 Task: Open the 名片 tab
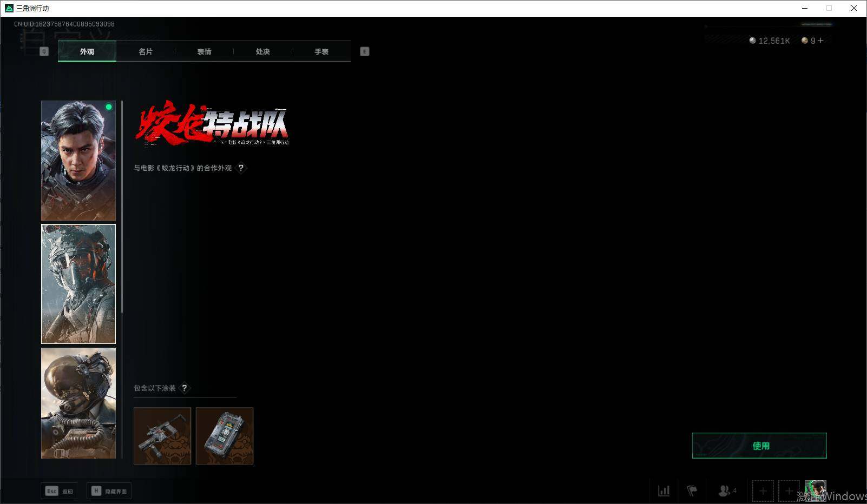coord(146,51)
